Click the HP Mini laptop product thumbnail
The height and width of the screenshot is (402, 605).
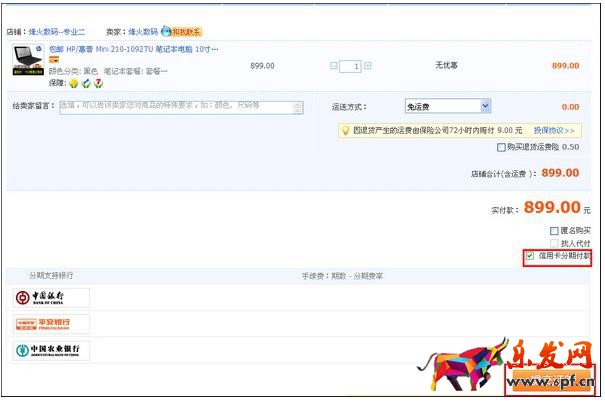coord(30,60)
